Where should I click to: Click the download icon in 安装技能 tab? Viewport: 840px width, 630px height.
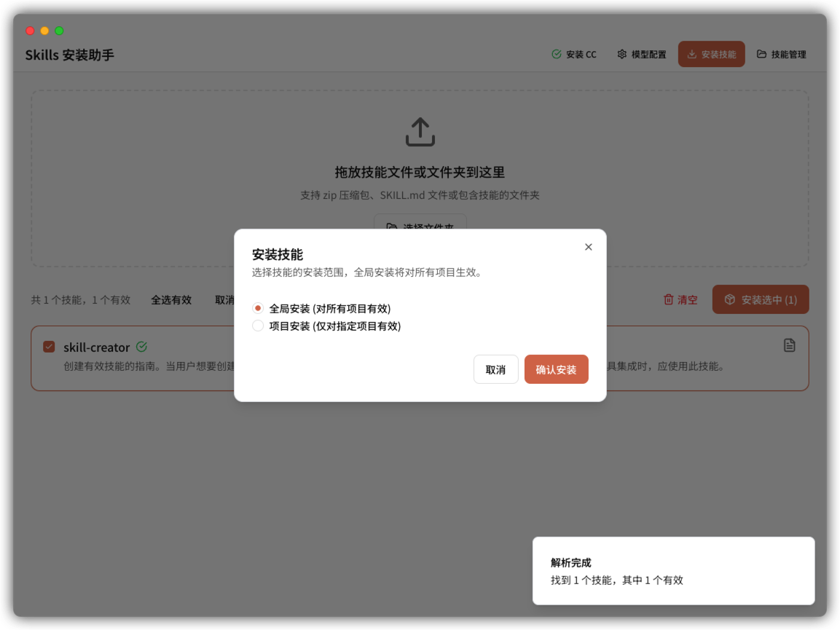point(691,54)
